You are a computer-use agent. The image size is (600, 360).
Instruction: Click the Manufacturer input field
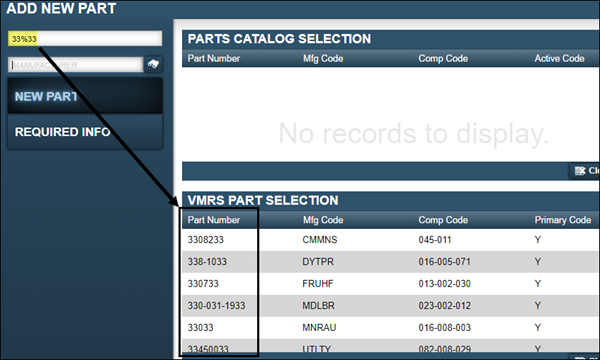(76, 65)
